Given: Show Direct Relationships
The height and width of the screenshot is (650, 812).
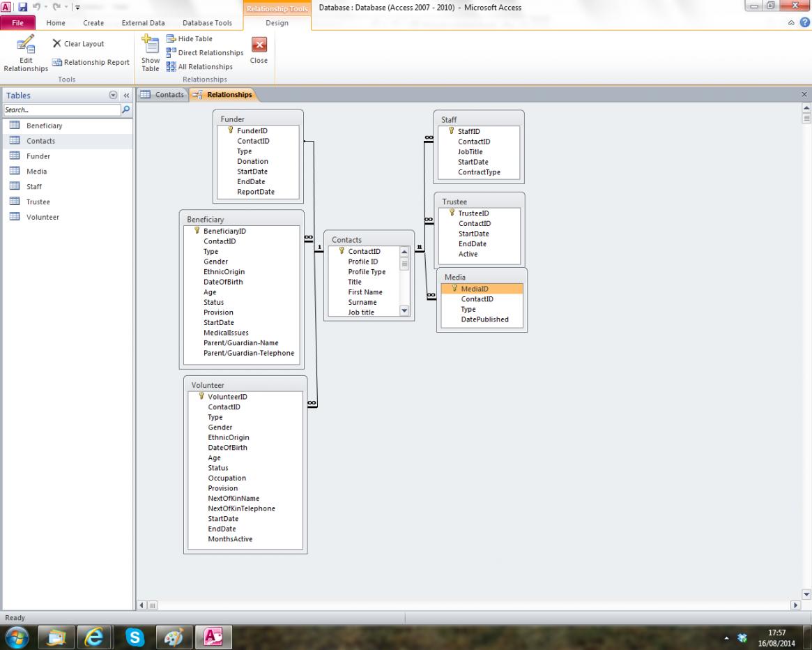Looking at the screenshot, I should pyautogui.click(x=205, y=53).
